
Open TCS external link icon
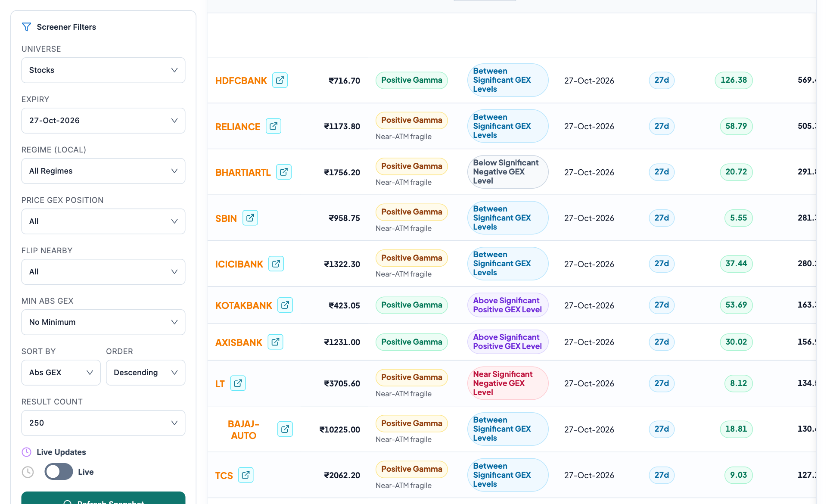click(x=246, y=475)
